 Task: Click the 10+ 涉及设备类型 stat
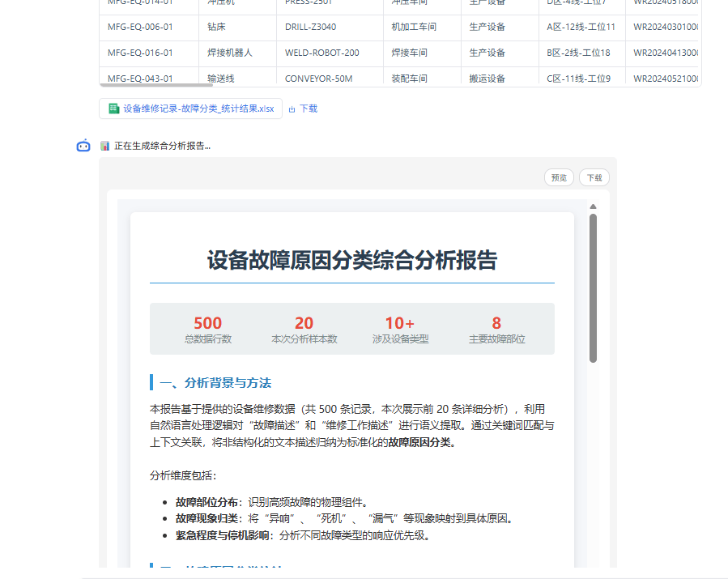[x=400, y=328]
